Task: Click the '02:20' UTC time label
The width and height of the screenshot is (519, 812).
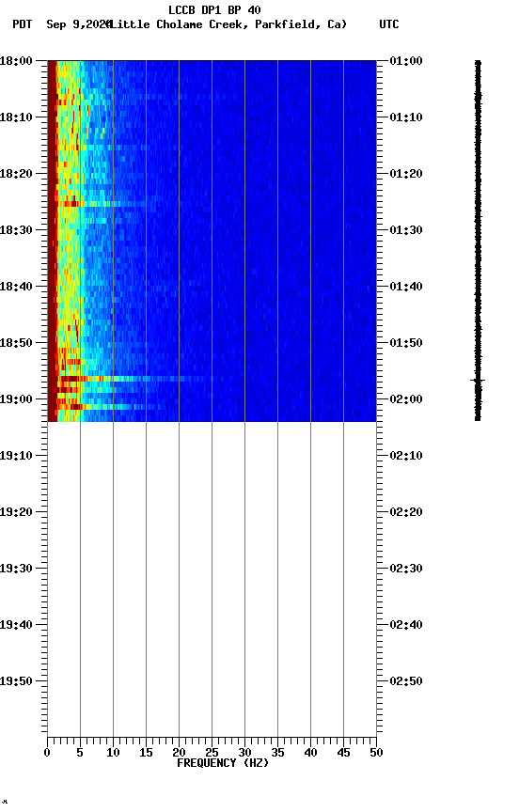Action: [406, 512]
